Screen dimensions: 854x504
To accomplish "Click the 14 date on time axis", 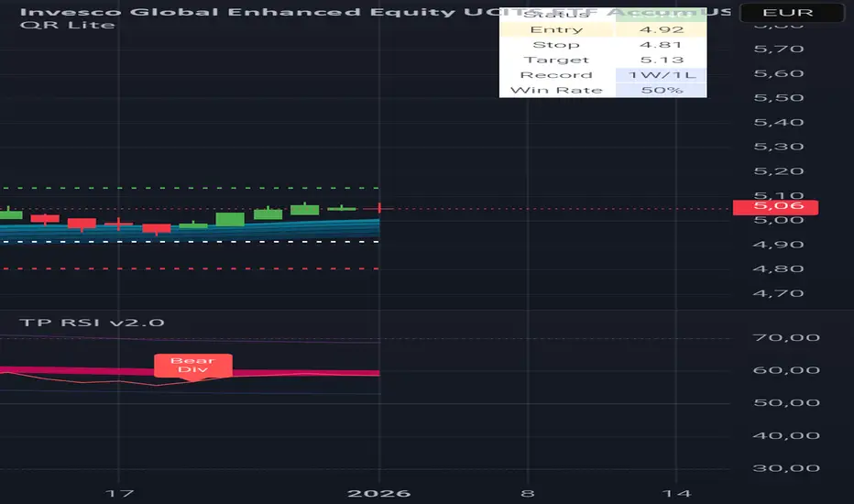I will click(676, 494).
